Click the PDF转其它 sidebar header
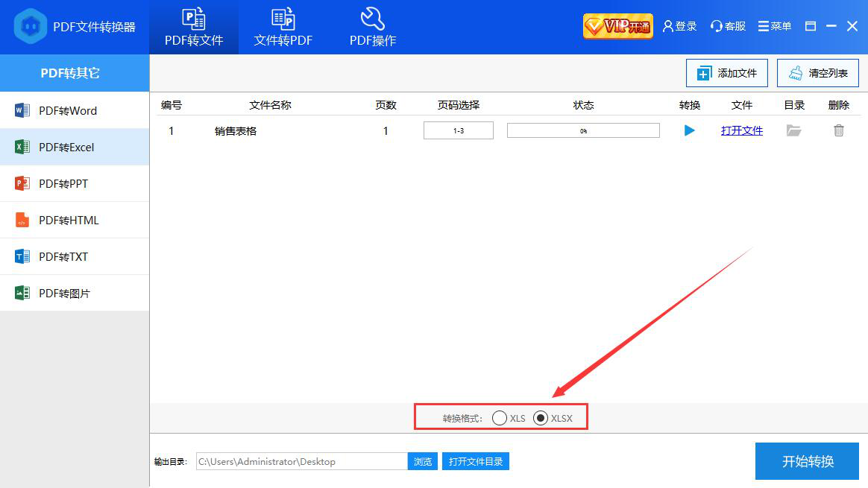The width and height of the screenshot is (868, 488). click(75, 73)
